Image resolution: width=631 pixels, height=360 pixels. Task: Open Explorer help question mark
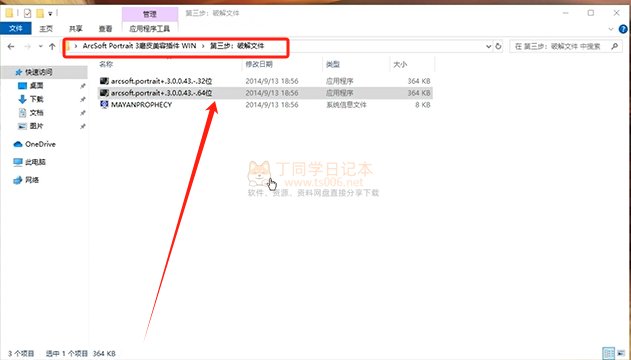(623, 29)
